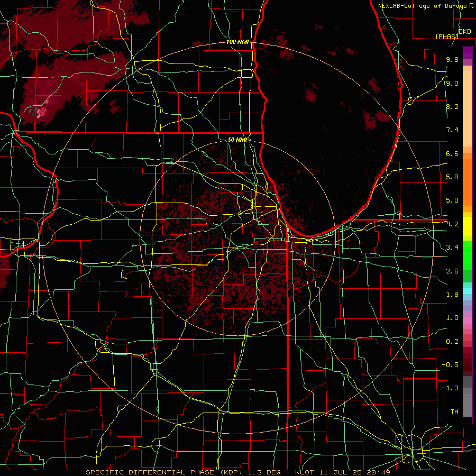Select the 1.0 scale value
The height and width of the screenshot is (476, 476).
pyautogui.click(x=452, y=318)
